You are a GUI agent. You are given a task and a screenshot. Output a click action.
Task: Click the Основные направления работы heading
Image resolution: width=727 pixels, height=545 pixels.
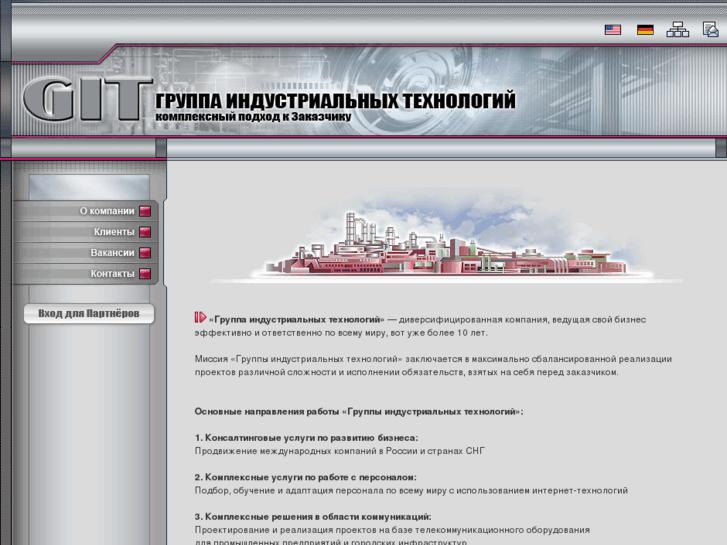click(x=359, y=411)
